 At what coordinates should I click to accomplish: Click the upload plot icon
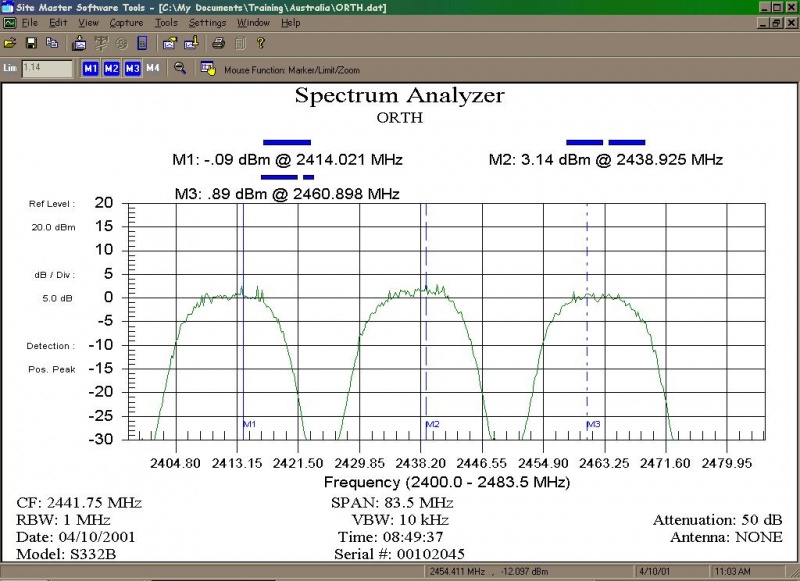pos(192,43)
